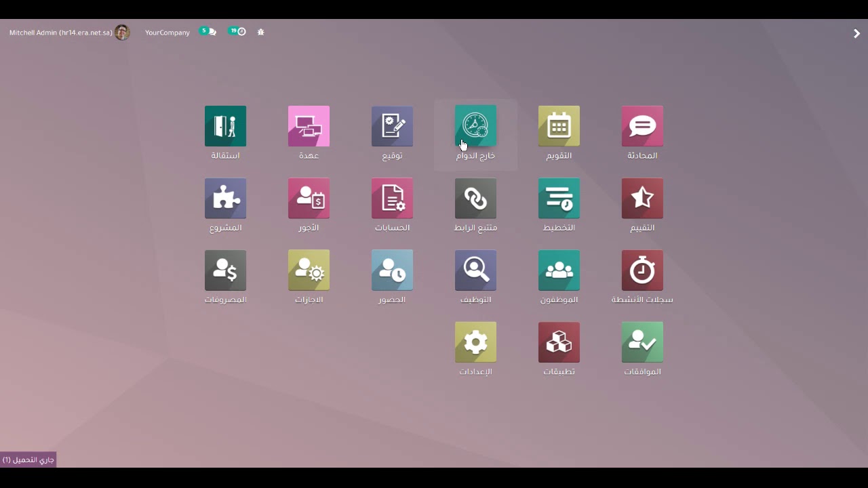Open the الحضور (Attendances) app icon
The image size is (868, 488).
tap(392, 270)
